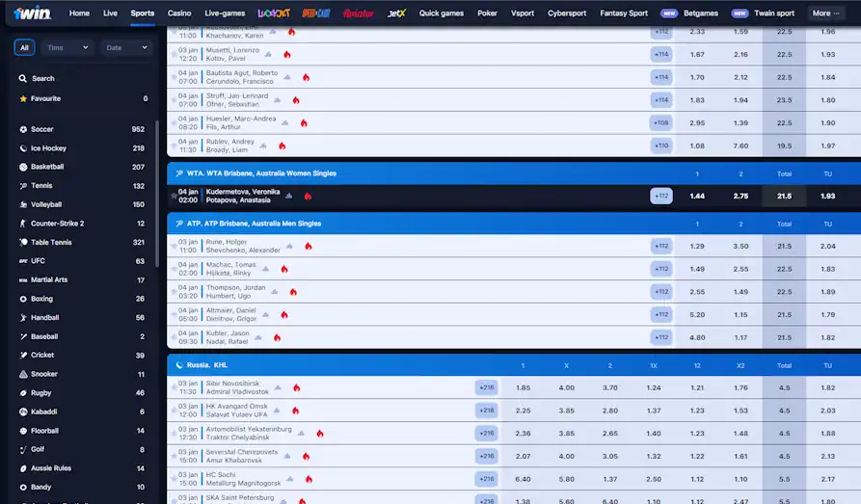Screen dimensions: 861x504
Task: Toggle favourite star for Rune vs Shevchenko
Action: pos(174,246)
